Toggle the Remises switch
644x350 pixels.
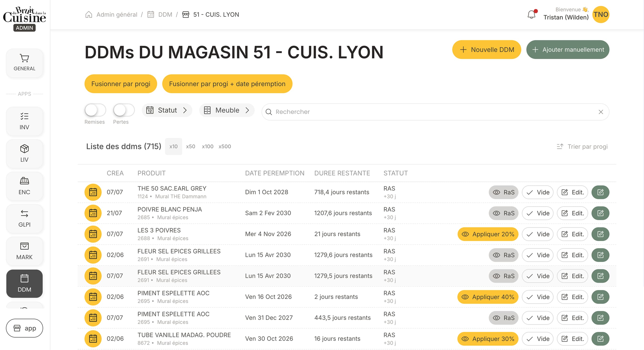[x=95, y=110]
